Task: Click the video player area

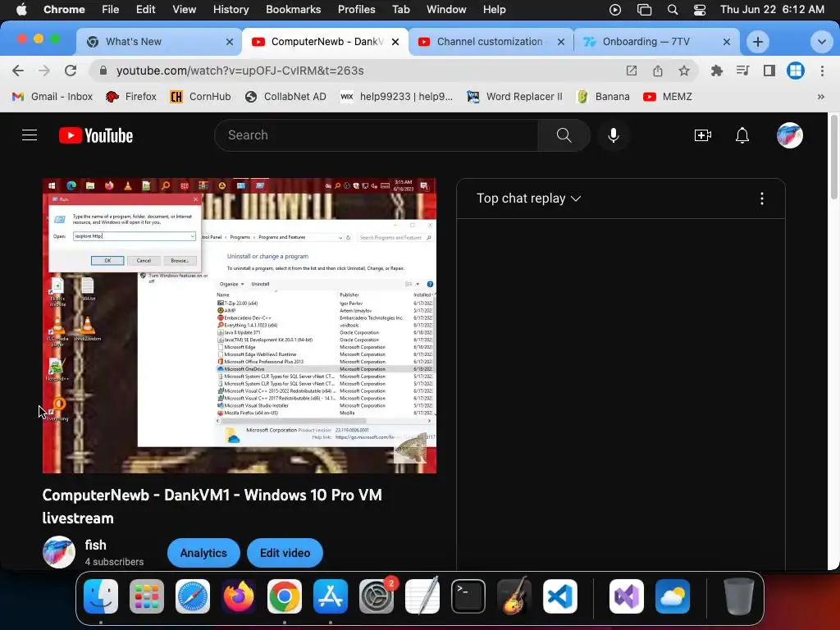Action: click(x=240, y=326)
